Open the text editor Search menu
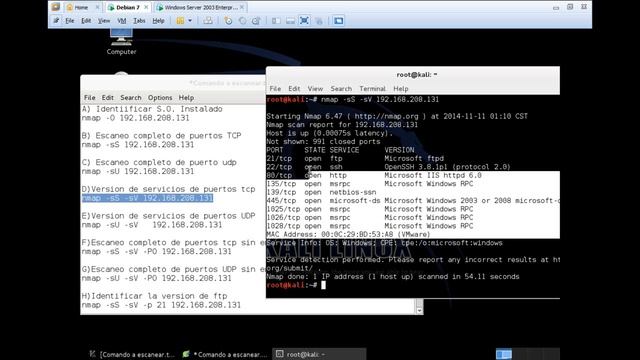The height and width of the screenshot is (360, 640). [x=131, y=98]
